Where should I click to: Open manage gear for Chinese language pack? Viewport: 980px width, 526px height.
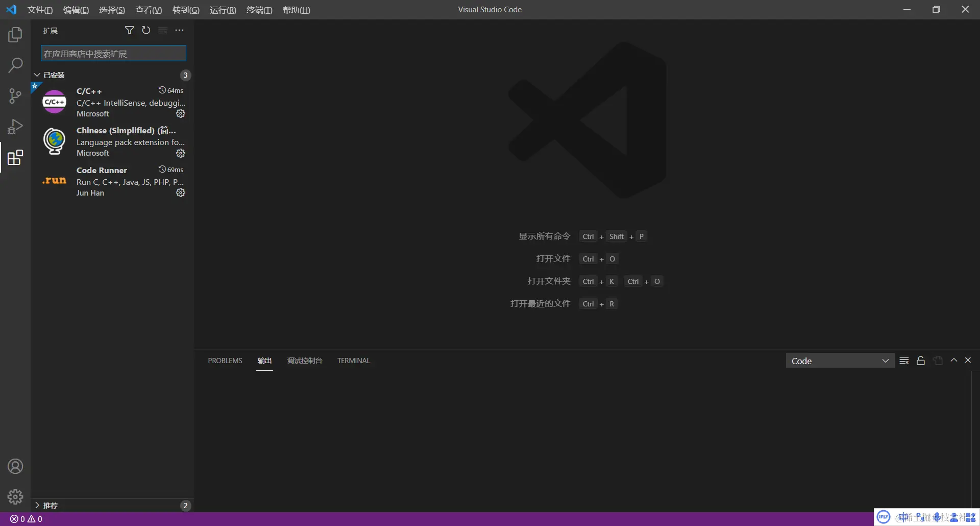tap(181, 153)
